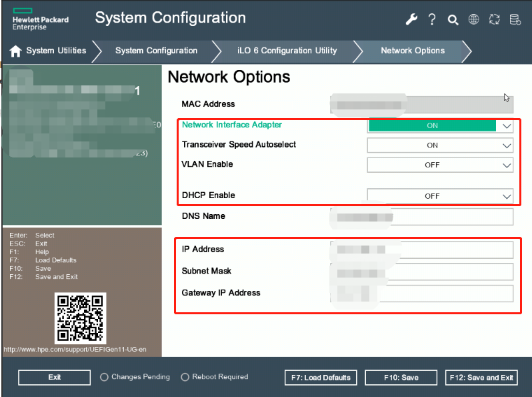532x397 pixels.
Task: Open Network Interface Adapter dropdown
Action: coord(440,125)
